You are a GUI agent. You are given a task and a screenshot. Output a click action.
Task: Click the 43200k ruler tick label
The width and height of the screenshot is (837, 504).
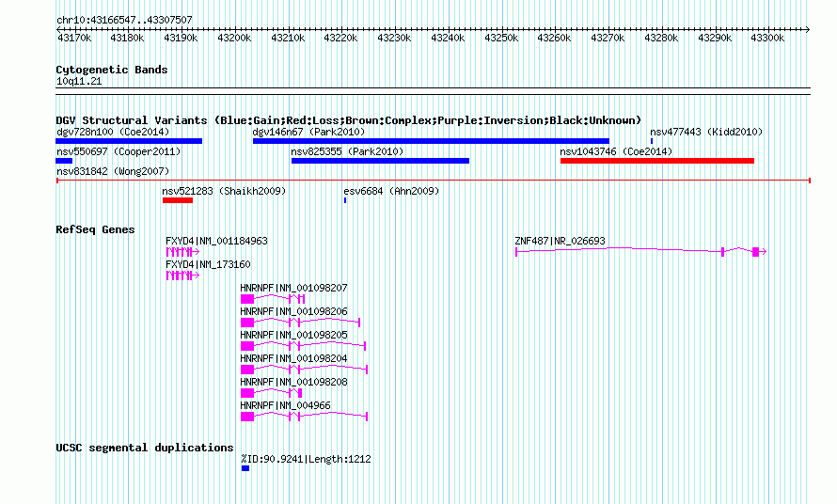click(x=234, y=39)
